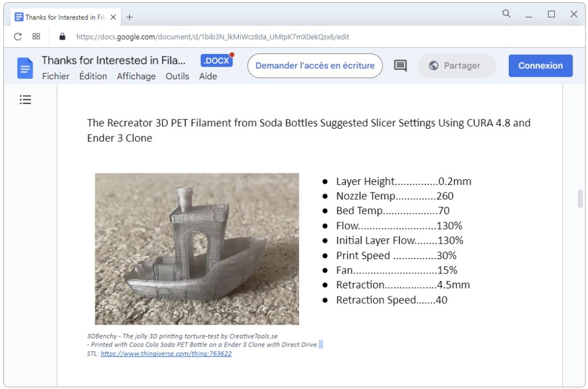
Task: Click the 3DBenchy boat photo
Action: [x=197, y=249]
